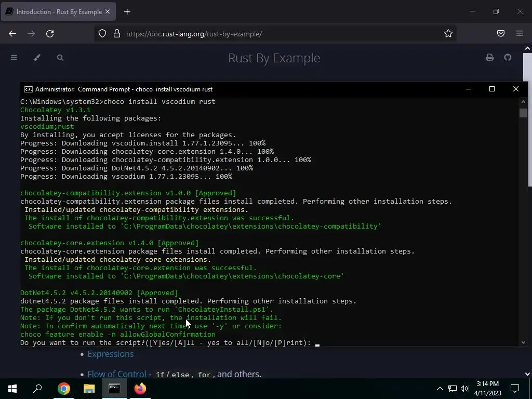Open the GitHub repository icon
This screenshot has width=532, height=399.
point(508,57)
